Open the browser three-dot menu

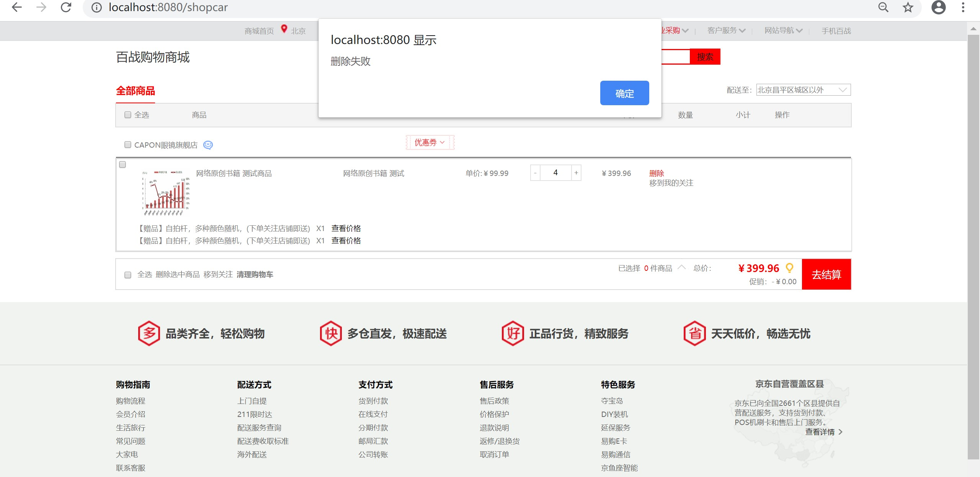tap(963, 7)
